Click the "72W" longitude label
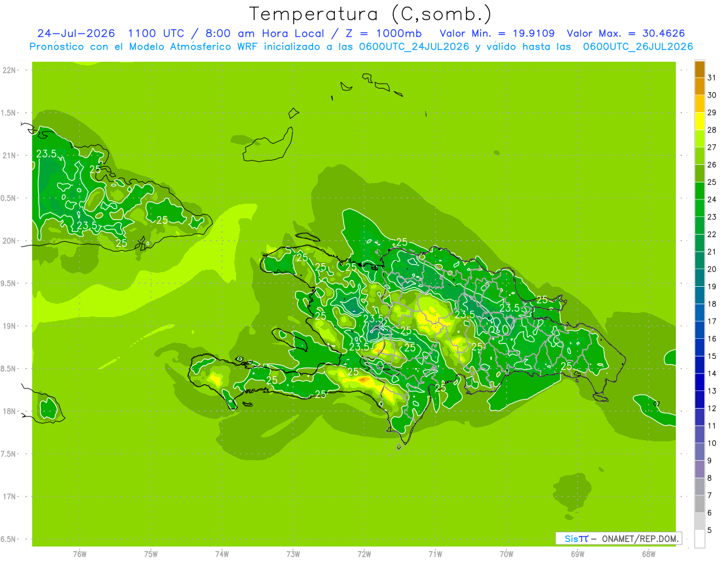Viewport: 728px width, 562px height. (x=364, y=554)
